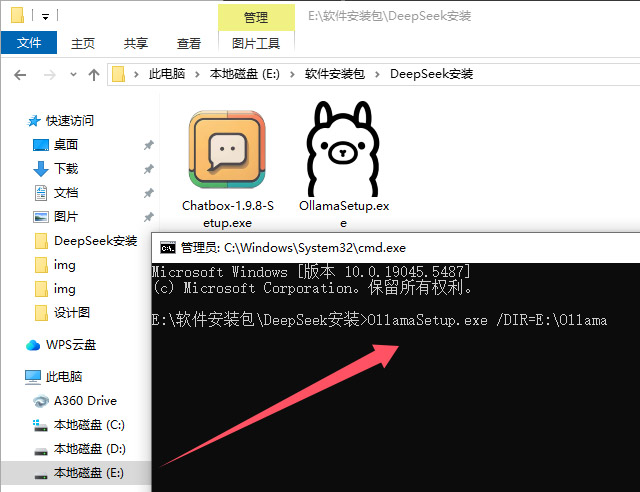Image resolution: width=640 pixels, height=492 pixels.
Task: Switch to the 共享 ribbon tab
Action: click(x=136, y=43)
